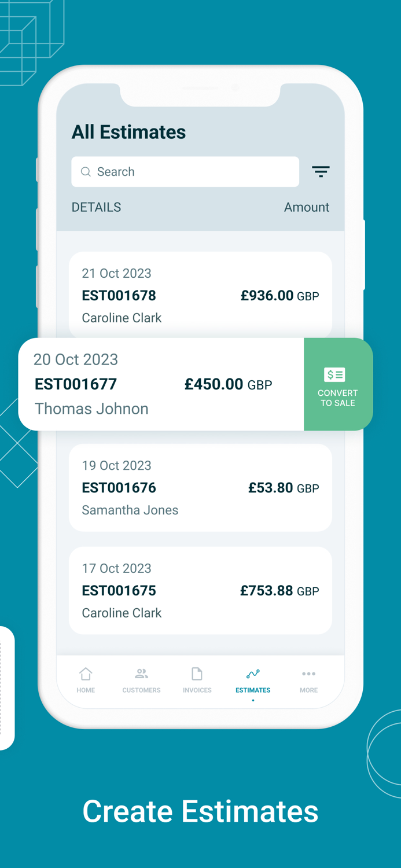Click the magnifying glass search icon
This screenshot has height=868, width=401.
coord(86,171)
